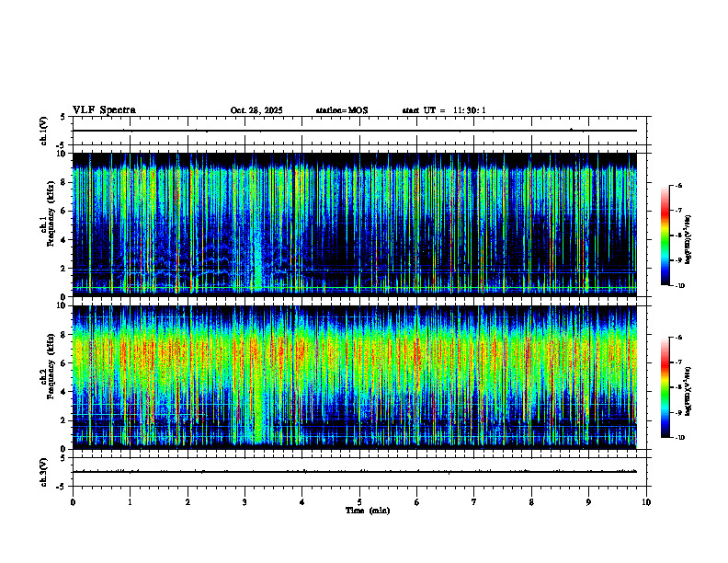
Task: Click the "ch.3(V)" axis label at bottom
Action: (x=44, y=472)
